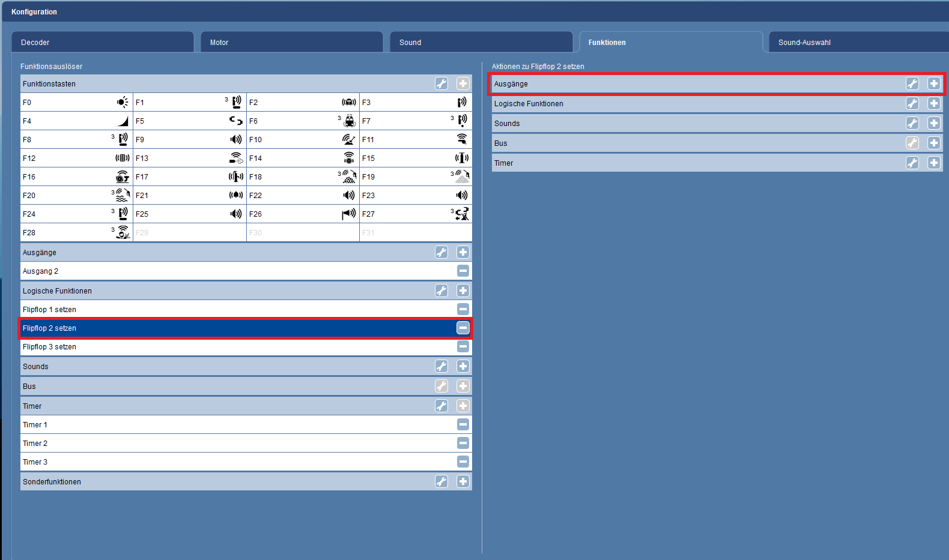Select the F26 horn function key
The image size is (949, 560).
point(302,214)
